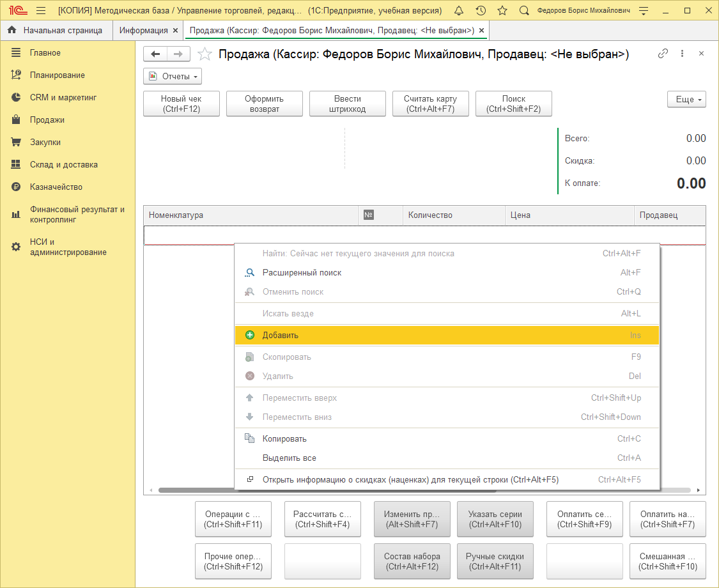Open the form's three-dot options menu
719x588 pixels.
(x=683, y=54)
